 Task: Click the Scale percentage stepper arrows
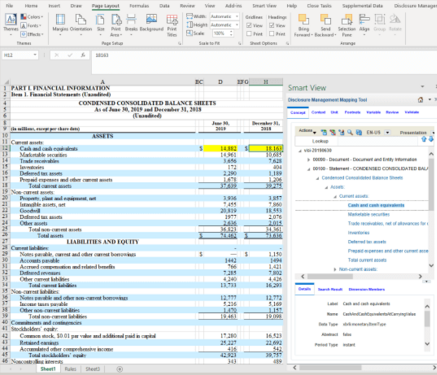[x=231, y=33]
